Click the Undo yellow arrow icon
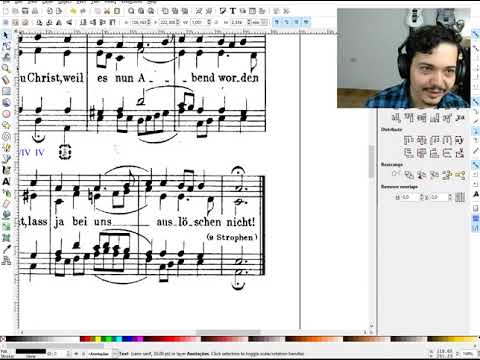Viewport: 480px width, 360px height. 73,11
